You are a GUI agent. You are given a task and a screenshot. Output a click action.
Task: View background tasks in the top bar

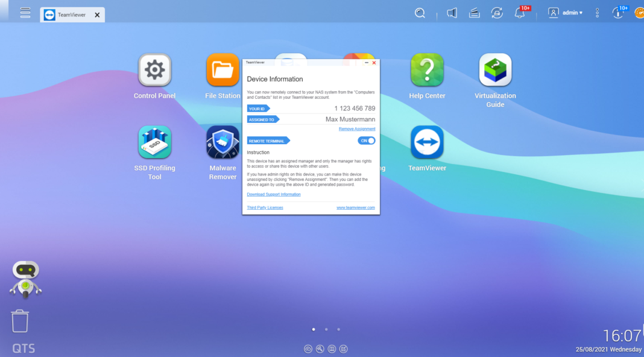point(474,12)
